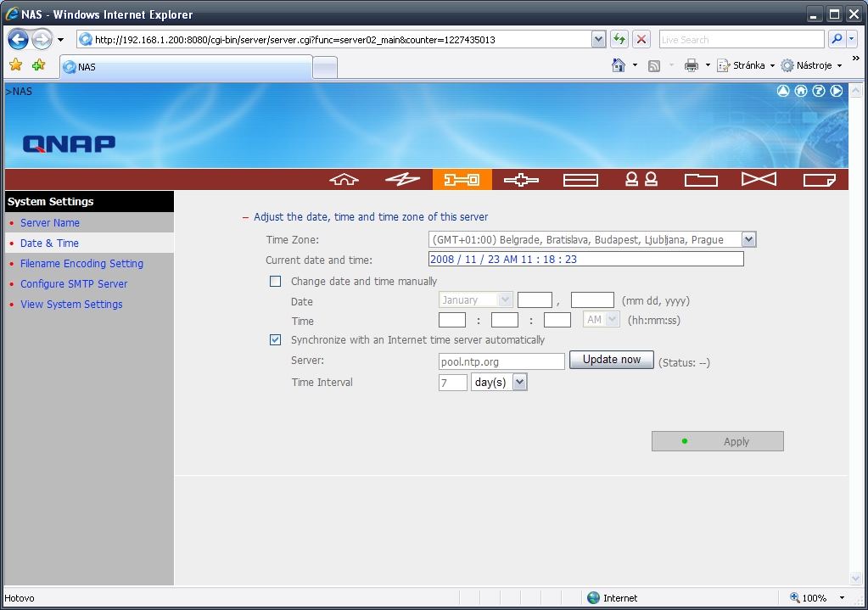The height and width of the screenshot is (610, 868).
Task: Open Filename Encoding Setting
Action: pyautogui.click(x=82, y=264)
